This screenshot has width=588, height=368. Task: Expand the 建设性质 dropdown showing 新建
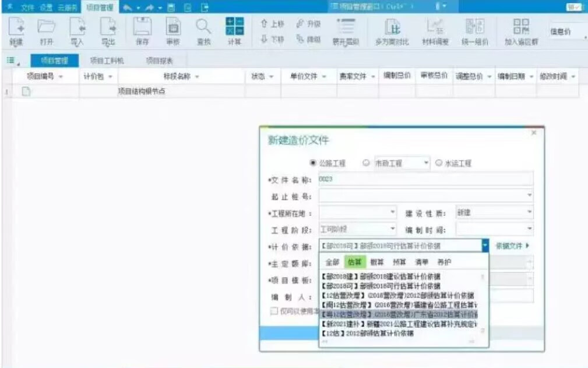coord(529,213)
